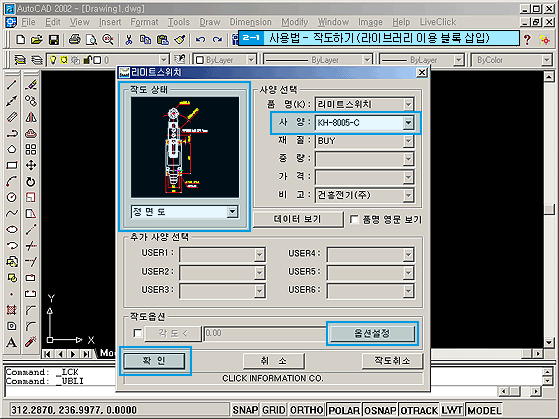Toggle SNAP mode in status bar

[x=245, y=410]
